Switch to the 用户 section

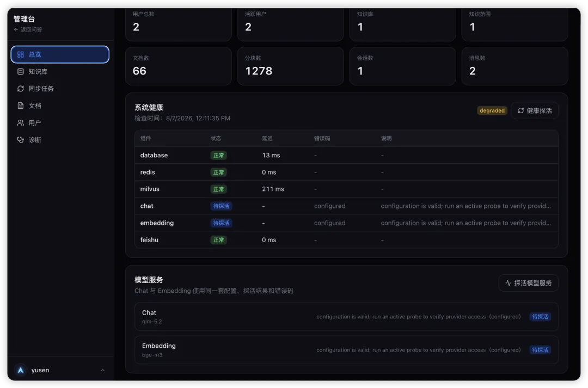(60, 123)
